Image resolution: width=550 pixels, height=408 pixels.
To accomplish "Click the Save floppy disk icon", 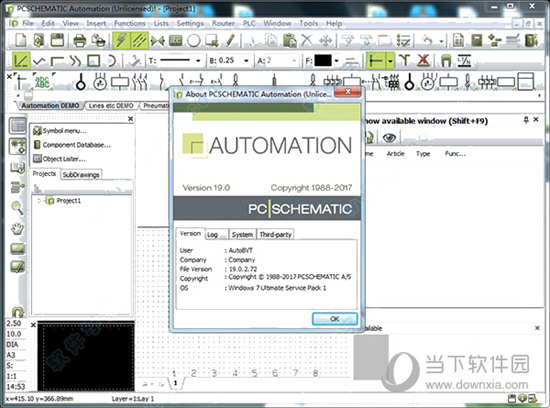I will tap(57, 40).
